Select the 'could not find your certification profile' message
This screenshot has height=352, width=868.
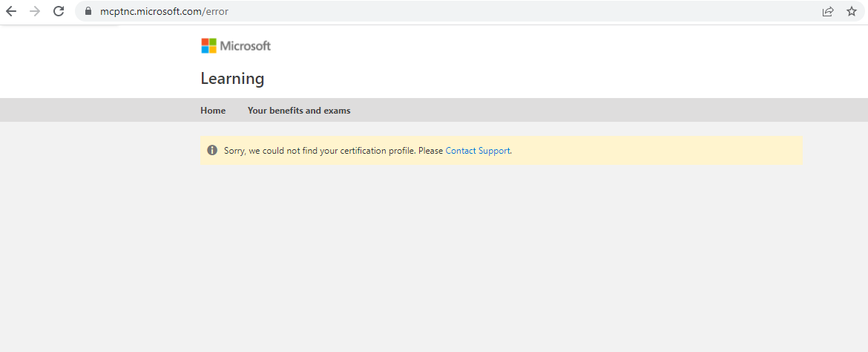pos(367,151)
